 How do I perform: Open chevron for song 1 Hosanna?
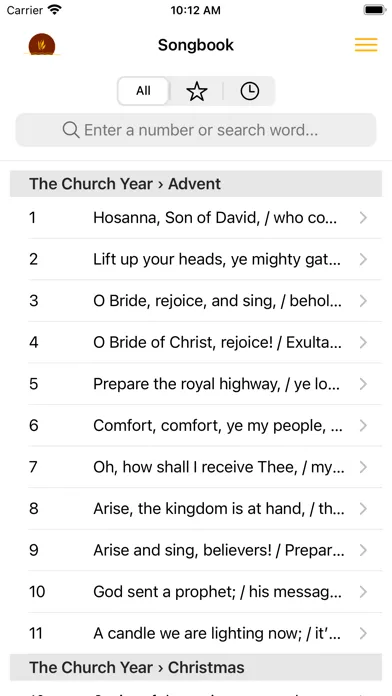coord(363,218)
